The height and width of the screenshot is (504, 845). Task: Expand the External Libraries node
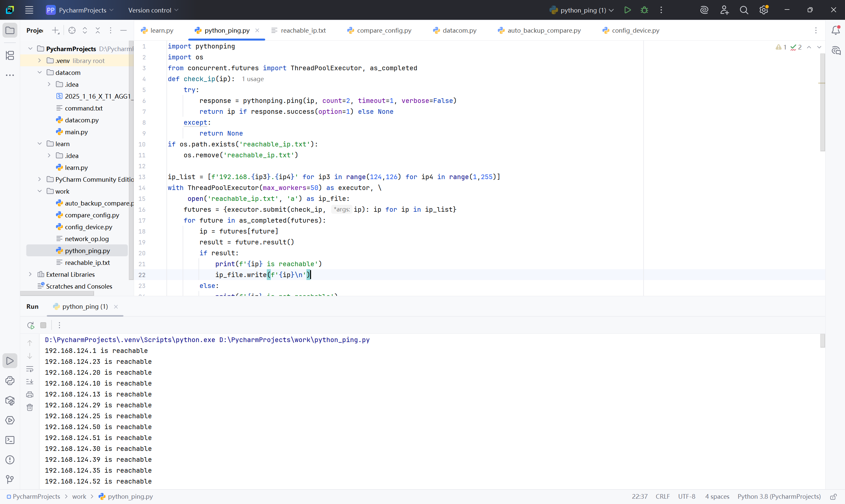pos(30,274)
